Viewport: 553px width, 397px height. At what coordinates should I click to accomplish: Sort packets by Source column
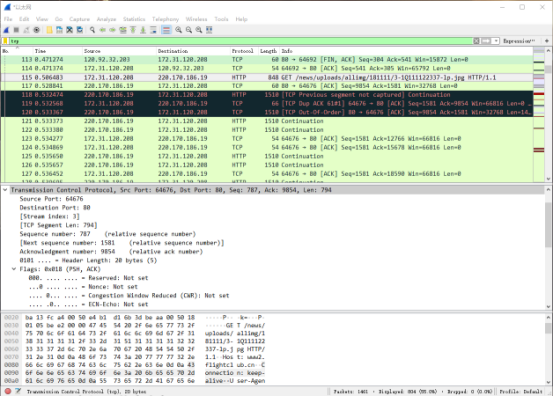[119, 51]
